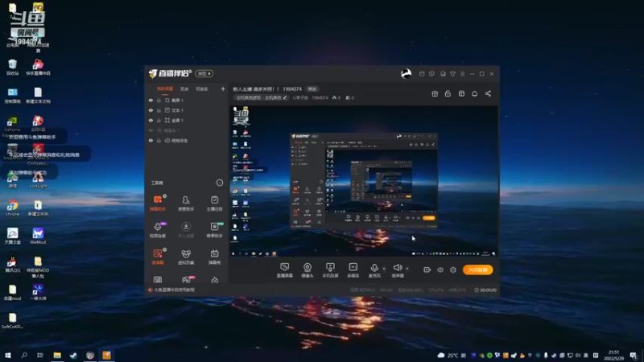This screenshot has width=644, height=362.
Task: Click the 扬声器 speaker icon
Action: [397, 268]
